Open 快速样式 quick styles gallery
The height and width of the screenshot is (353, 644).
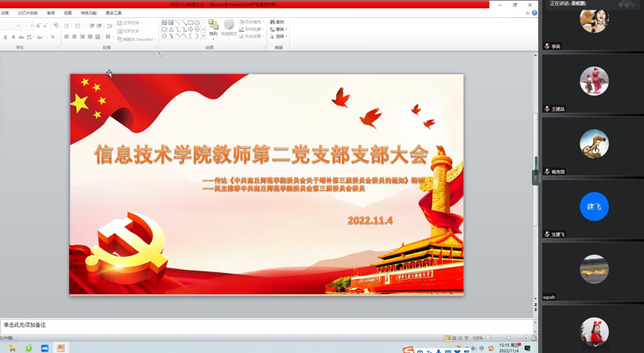pyautogui.click(x=229, y=28)
